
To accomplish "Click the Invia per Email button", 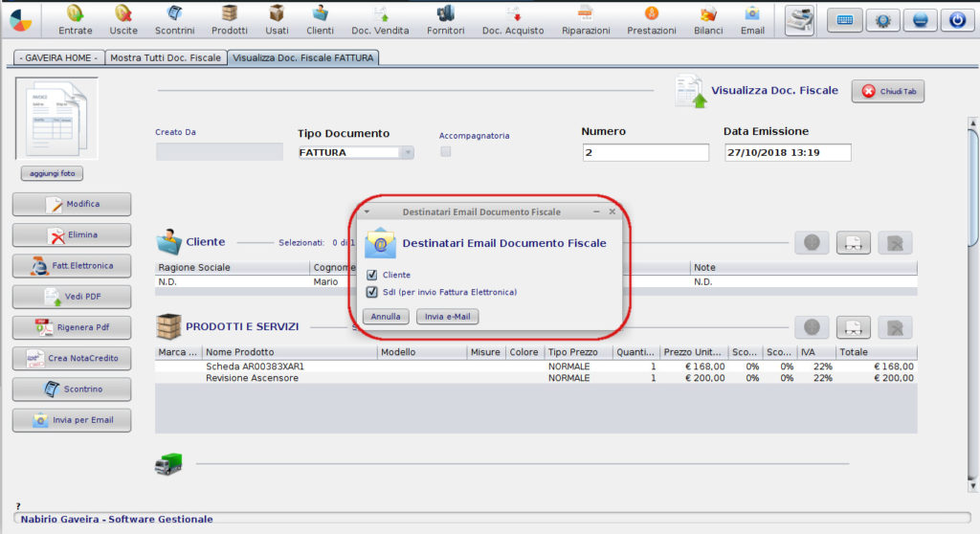I will pos(72,420).
